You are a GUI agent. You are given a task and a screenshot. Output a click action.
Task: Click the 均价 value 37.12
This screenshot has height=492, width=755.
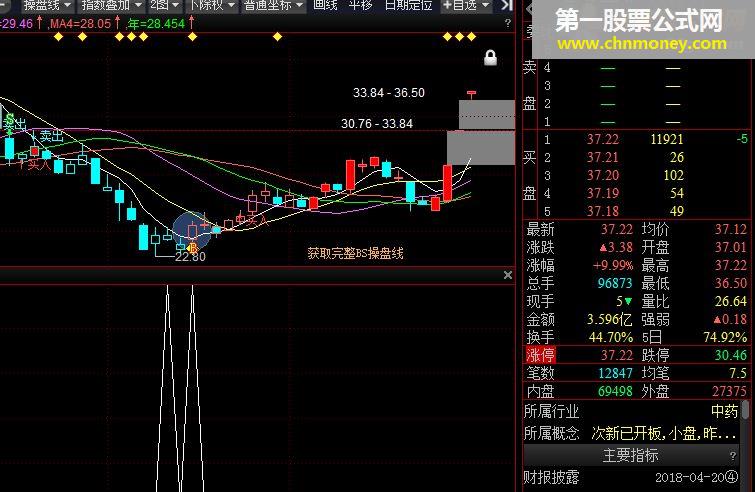(731, 230)
